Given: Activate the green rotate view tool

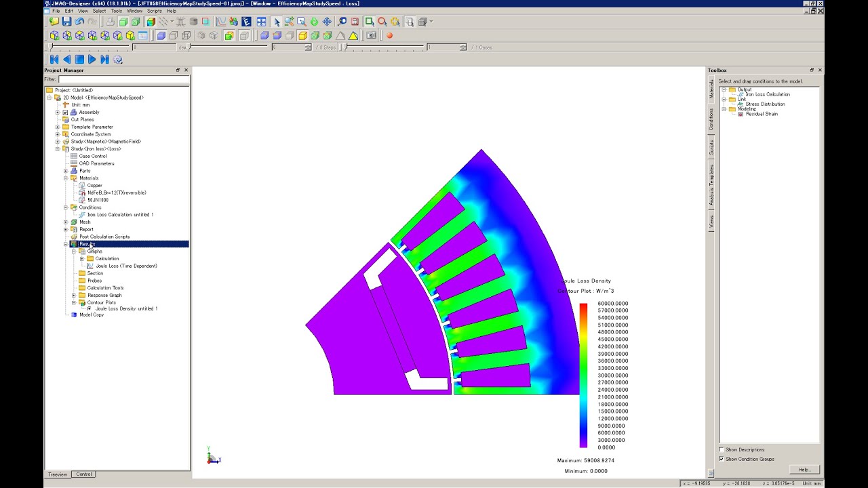Looking at the screenshot, I should pyautogui.click(x=314, y=22).
